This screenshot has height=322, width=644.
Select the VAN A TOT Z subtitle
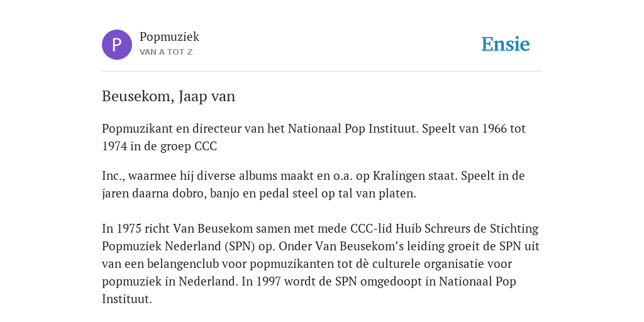click(166, 52)
